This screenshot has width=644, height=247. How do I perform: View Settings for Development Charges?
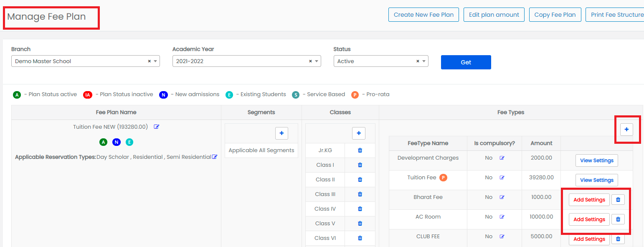click(596, 160)
